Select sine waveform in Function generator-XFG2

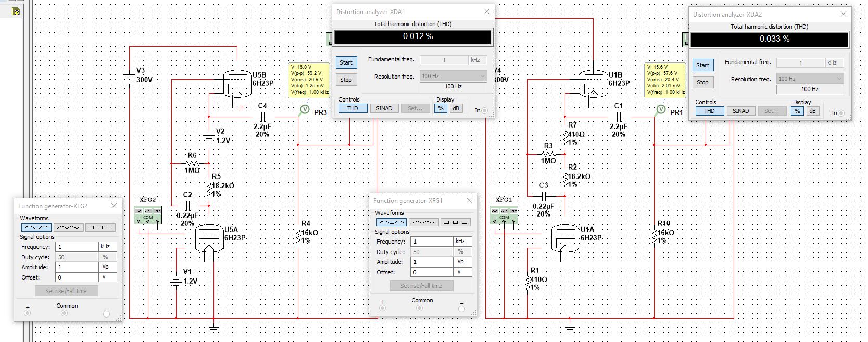coord(36,227)
